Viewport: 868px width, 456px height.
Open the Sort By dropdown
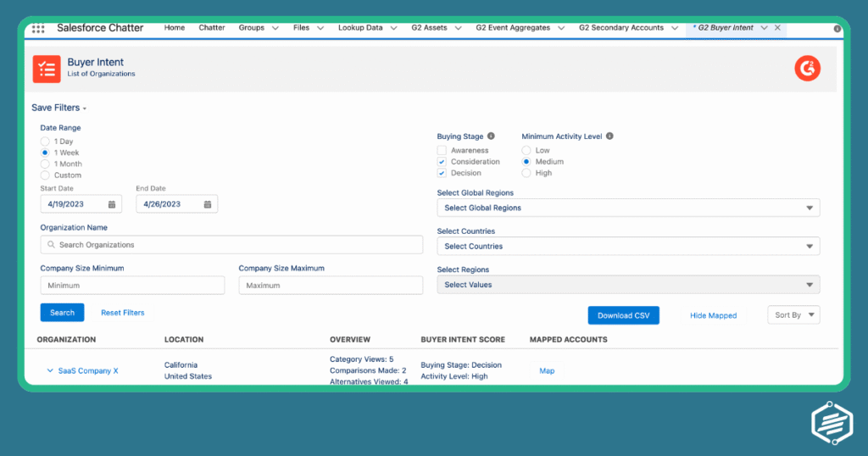pos(793,315)
